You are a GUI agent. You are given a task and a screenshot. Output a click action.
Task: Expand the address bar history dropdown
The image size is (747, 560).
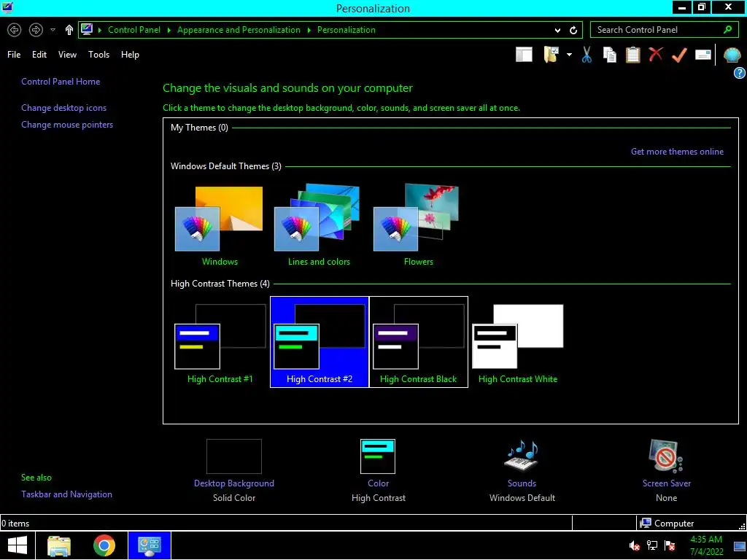(x=557, y=30)
